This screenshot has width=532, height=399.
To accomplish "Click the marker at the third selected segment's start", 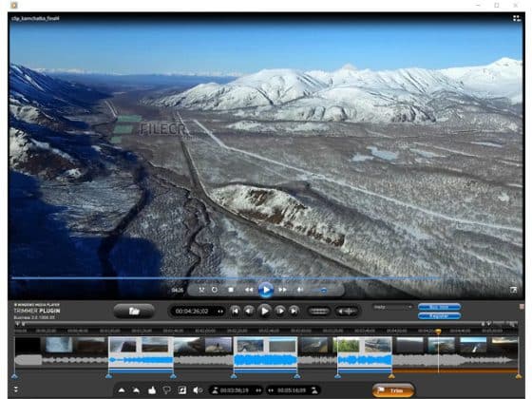I will pos(337,376).
